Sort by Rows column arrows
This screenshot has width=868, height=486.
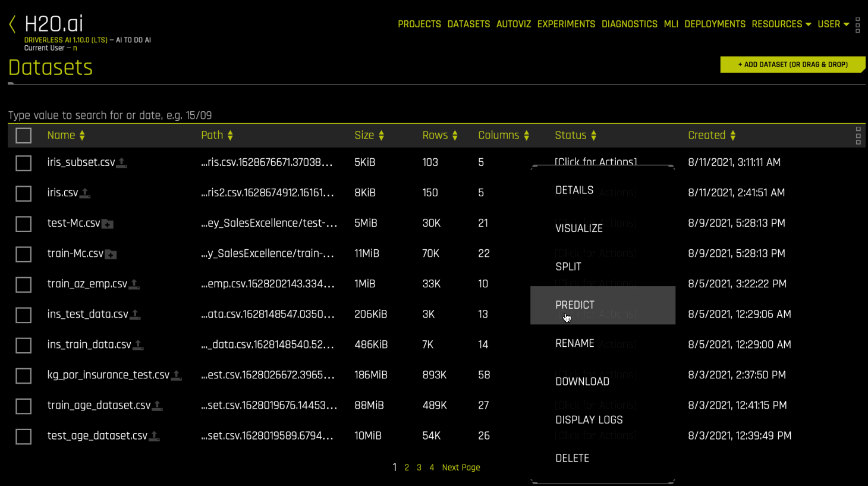[455, 136]
